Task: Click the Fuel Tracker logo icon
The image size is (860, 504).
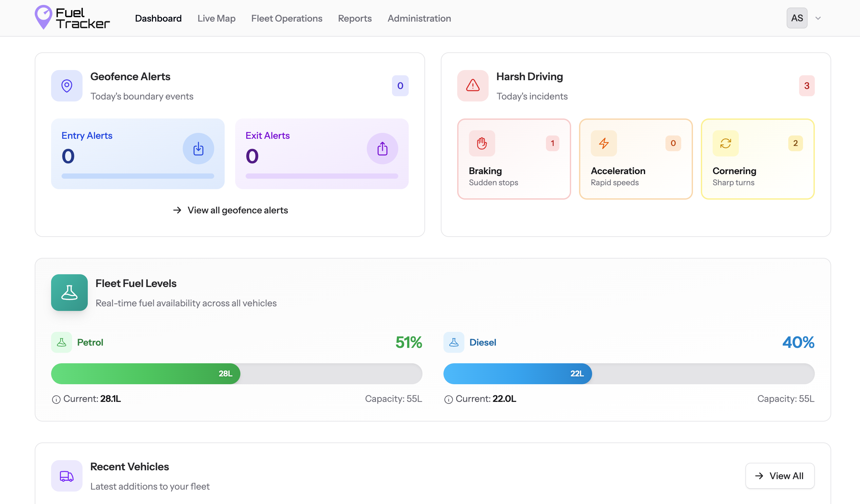Action: tap(43, 17)
